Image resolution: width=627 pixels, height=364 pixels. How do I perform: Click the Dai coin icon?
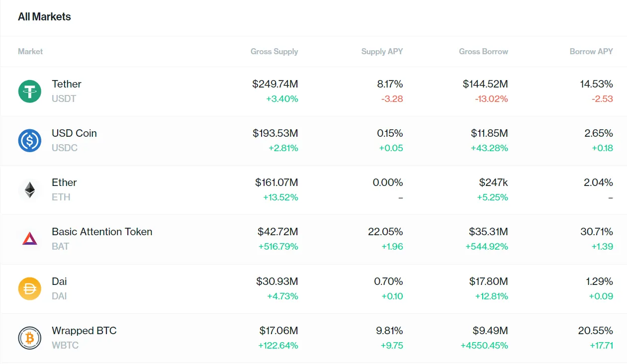tap(30, 288)
